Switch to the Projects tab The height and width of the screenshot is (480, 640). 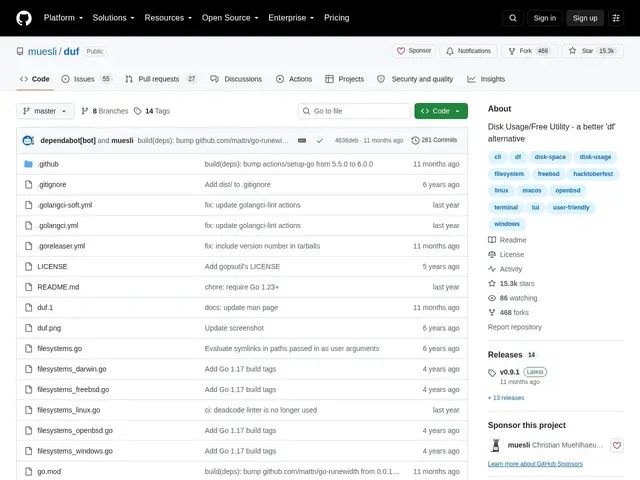(x=344, y=79)
